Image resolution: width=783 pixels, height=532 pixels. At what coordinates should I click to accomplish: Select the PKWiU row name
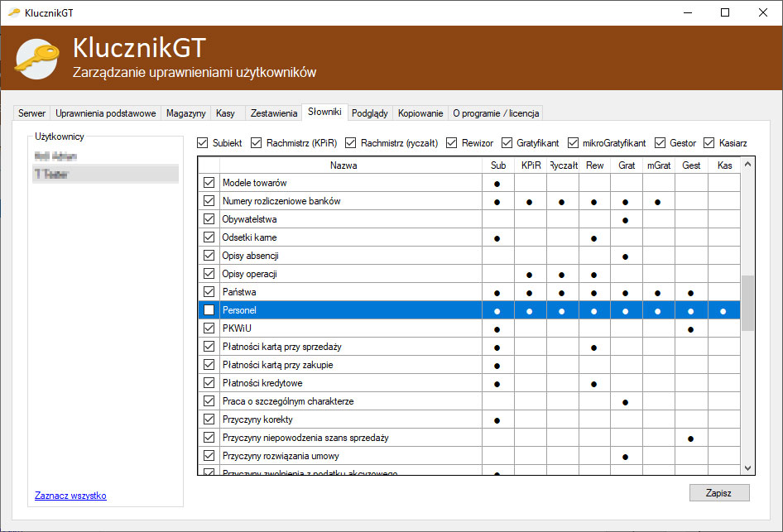point(237,328)
